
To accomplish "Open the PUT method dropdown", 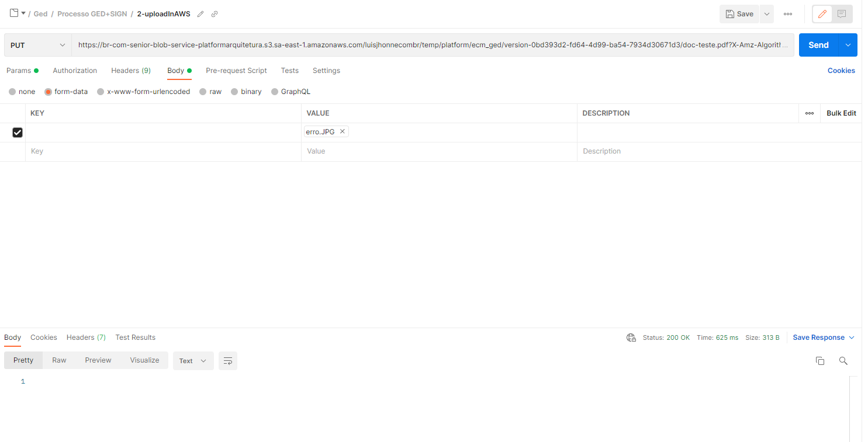I will (38, 45).
